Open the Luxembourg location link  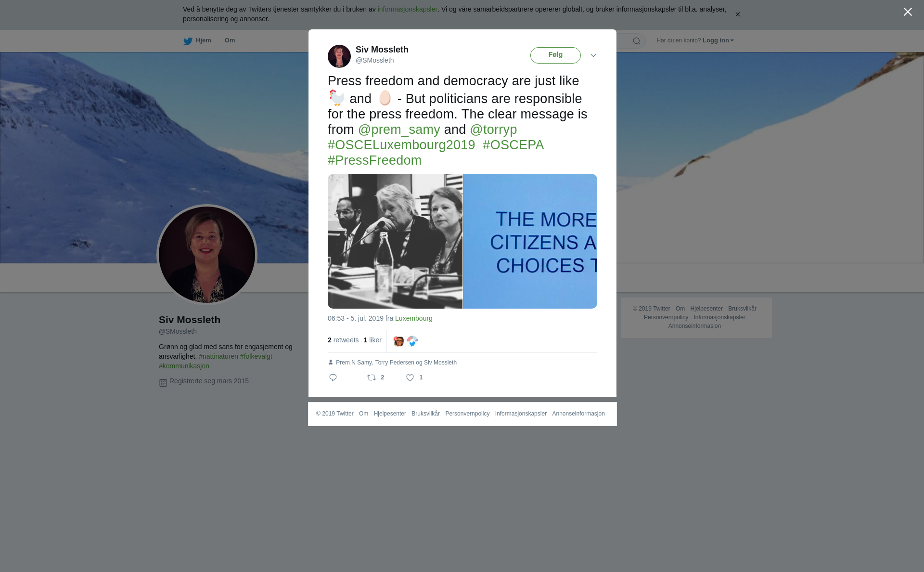(414, 318)
